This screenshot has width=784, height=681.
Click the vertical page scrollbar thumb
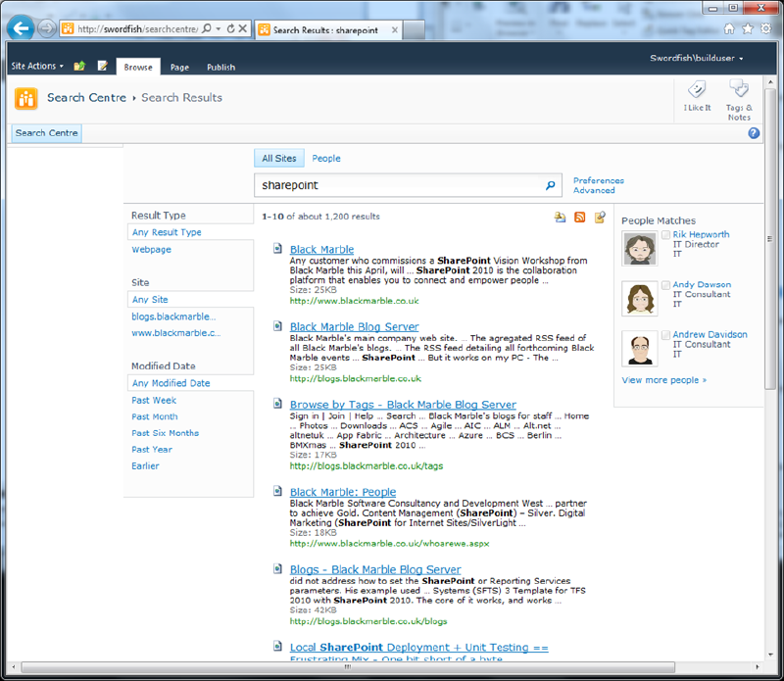[x=770, y=240]
